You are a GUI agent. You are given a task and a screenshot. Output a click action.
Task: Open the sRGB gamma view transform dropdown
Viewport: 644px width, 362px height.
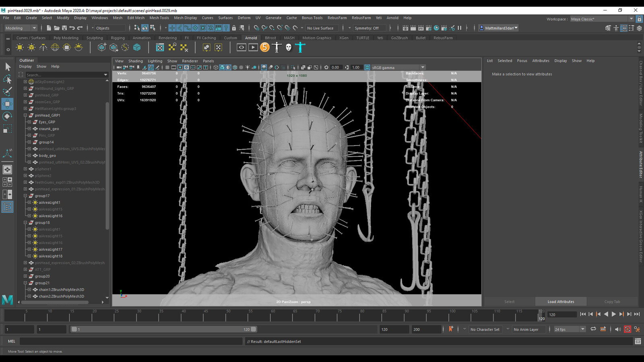[398, 67]
